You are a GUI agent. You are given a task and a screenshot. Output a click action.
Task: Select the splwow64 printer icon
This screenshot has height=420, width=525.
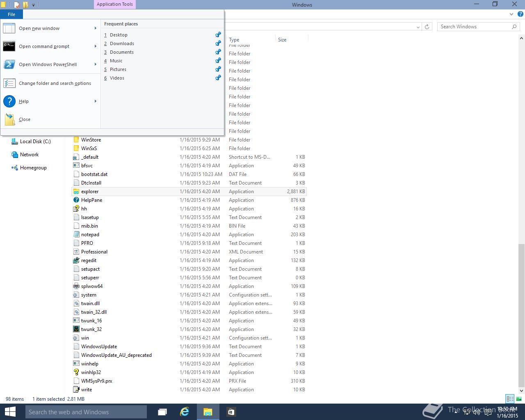pyautogui.click(x=76, y=286)
